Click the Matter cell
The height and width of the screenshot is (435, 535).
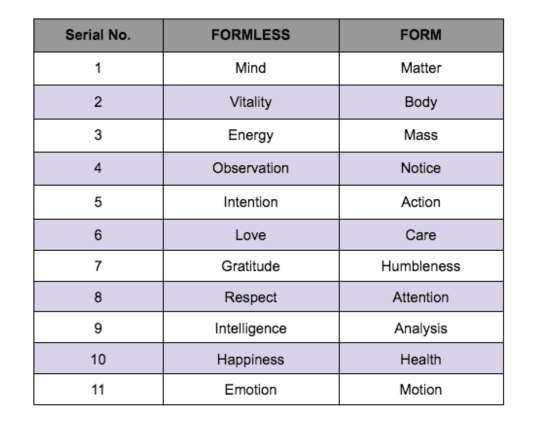point(421,68)
